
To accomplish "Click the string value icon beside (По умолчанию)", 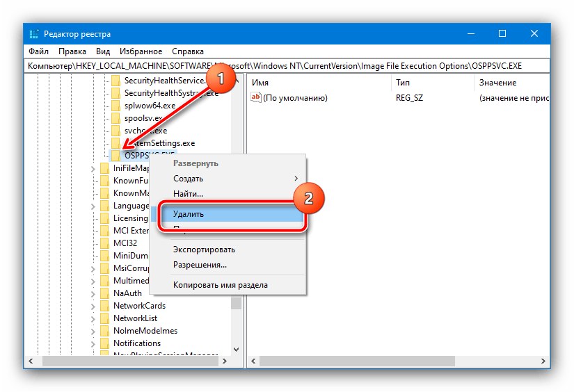I will coord(255,98).
